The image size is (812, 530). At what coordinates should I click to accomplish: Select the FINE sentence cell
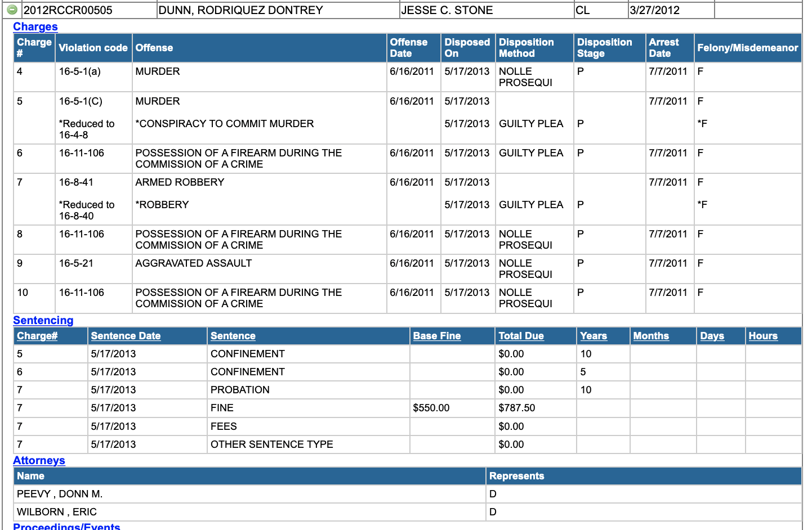coord(309,408)
